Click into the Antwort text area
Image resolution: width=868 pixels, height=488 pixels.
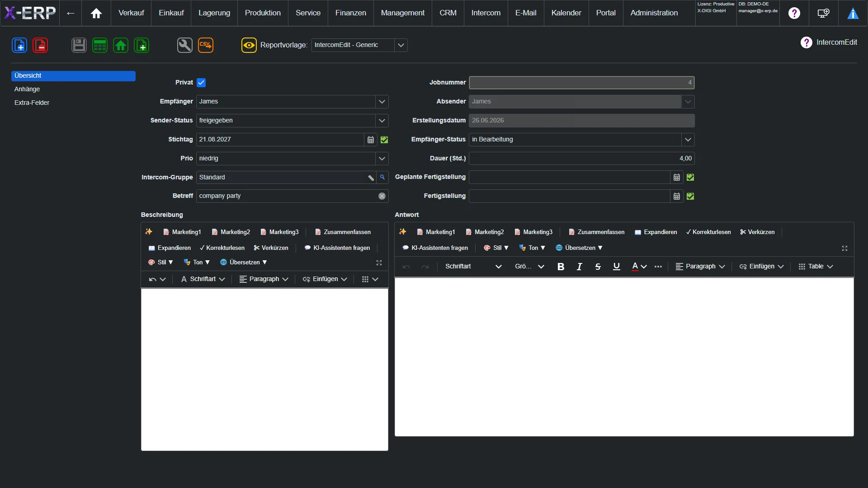click(x=624, y=357)
